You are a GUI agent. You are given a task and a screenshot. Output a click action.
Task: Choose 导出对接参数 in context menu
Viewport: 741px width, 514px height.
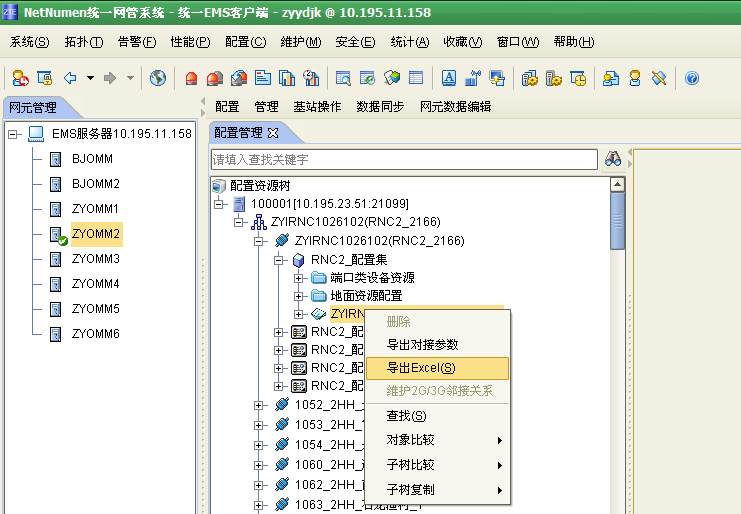(438, 345)
